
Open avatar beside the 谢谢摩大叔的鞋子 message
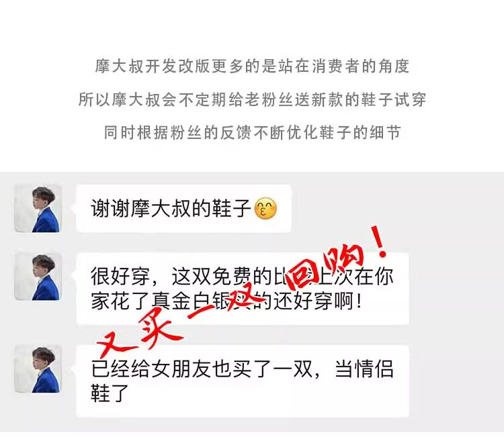(x=38, y=208)
